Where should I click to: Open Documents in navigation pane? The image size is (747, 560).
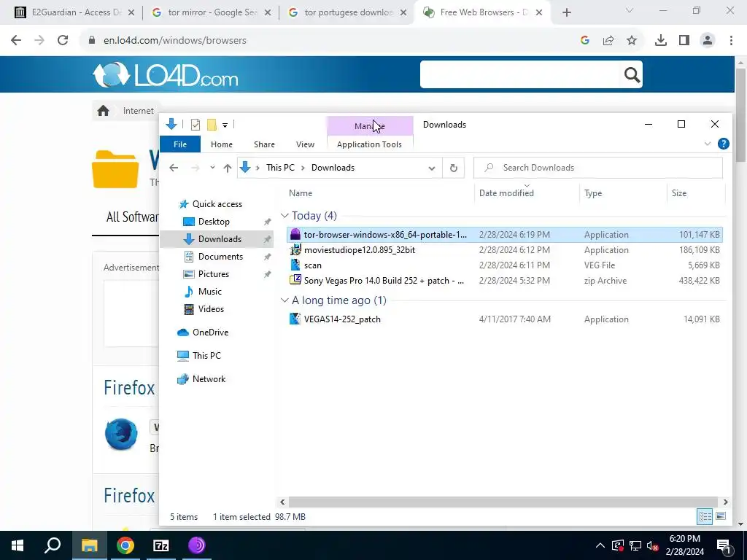coord(220,257)
